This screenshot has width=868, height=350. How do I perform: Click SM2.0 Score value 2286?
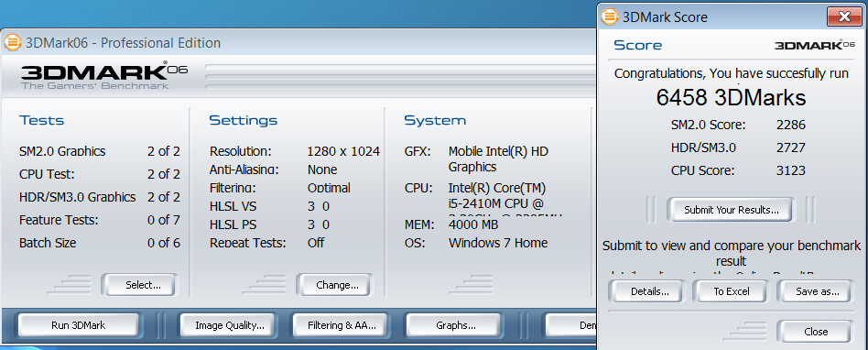[790, 125]
